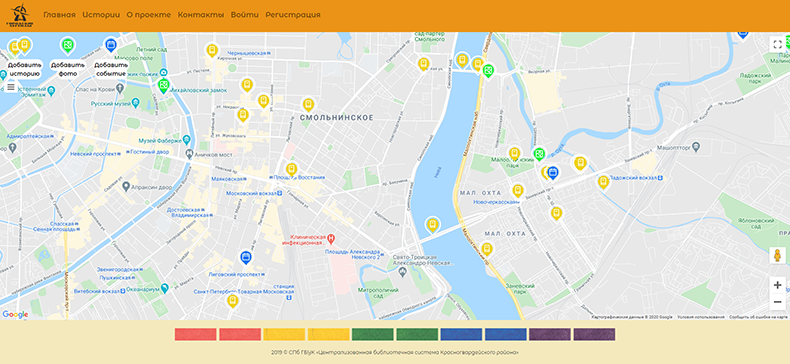Open the Регистрация page

point(293,15)
